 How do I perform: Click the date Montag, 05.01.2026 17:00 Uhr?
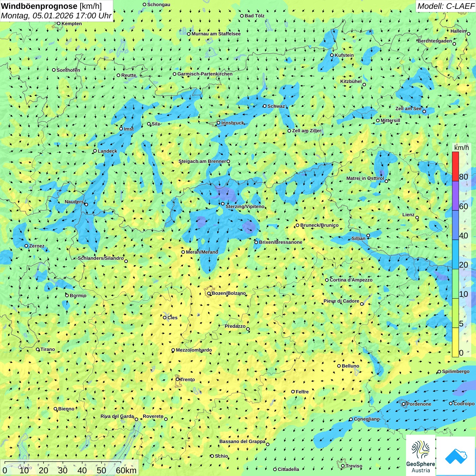pos(56,16)
